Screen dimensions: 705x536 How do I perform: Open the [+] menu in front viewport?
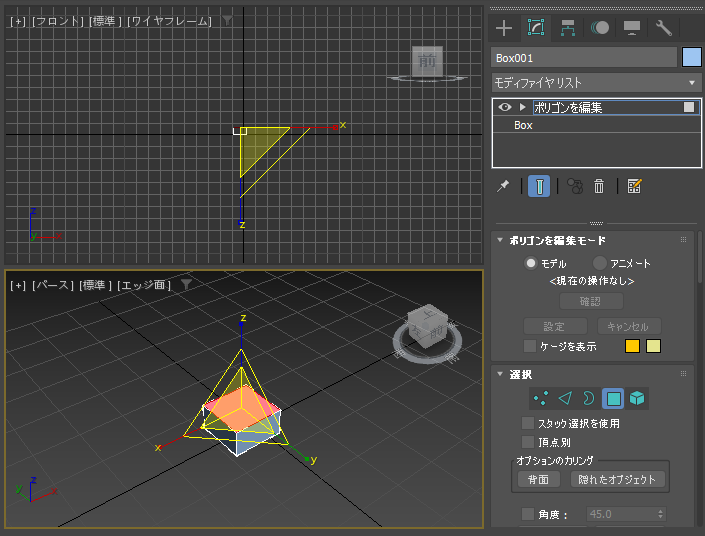pos(18,21)
